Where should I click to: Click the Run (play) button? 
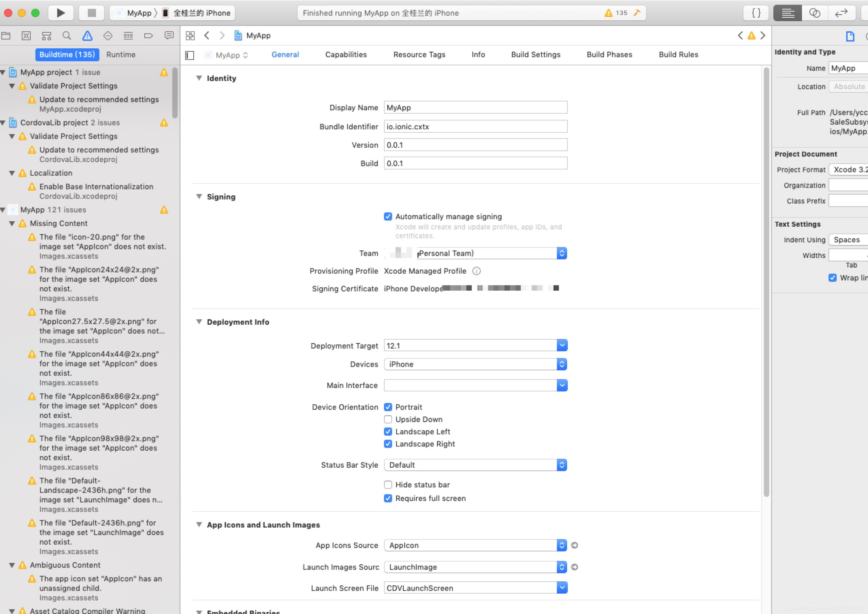point(61,13)
